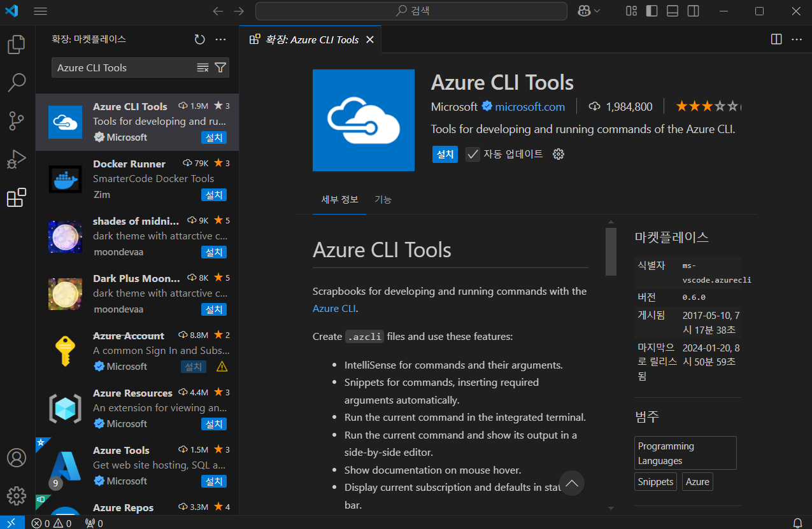Install Azure Tools extension pack
This screenshot has height=529, width=812.
point(214,481)
